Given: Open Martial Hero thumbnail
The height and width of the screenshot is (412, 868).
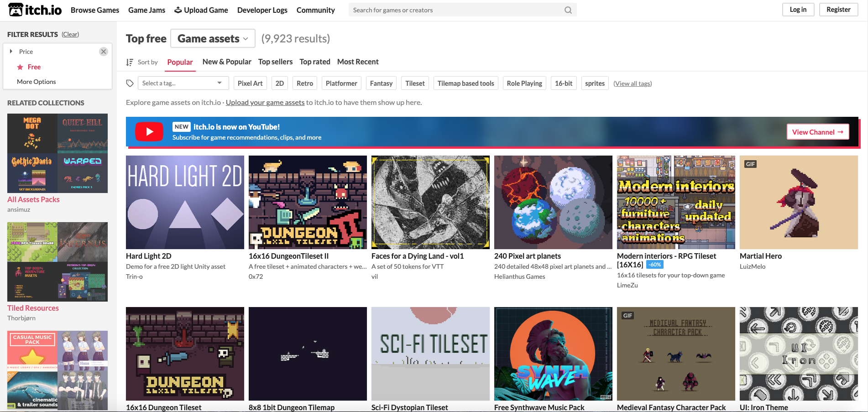Looking at the screenshot, I should 799,202.
